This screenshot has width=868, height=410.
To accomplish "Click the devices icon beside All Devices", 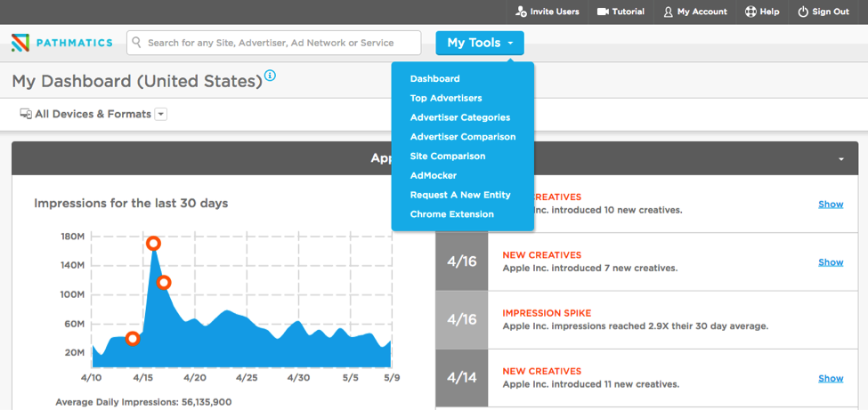I will coord(26,114).
